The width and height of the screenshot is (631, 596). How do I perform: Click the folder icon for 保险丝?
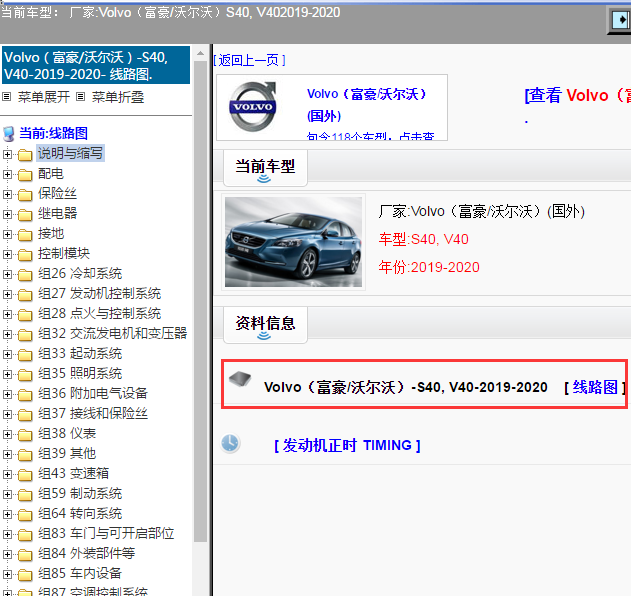[x=25, y=195]
